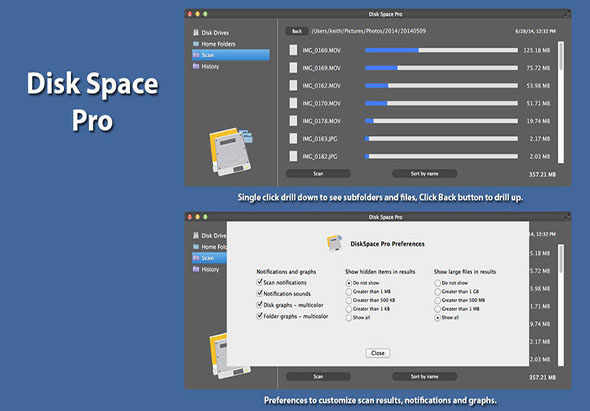Click the 75.72 MB size value
Screen dimensions: 590x411
coord(538,68)
